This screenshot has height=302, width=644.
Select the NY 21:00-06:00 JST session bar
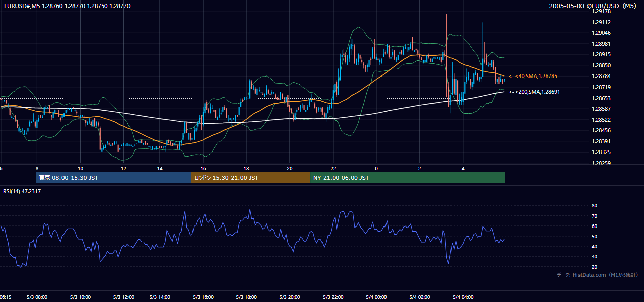click(x=408, y=178)
